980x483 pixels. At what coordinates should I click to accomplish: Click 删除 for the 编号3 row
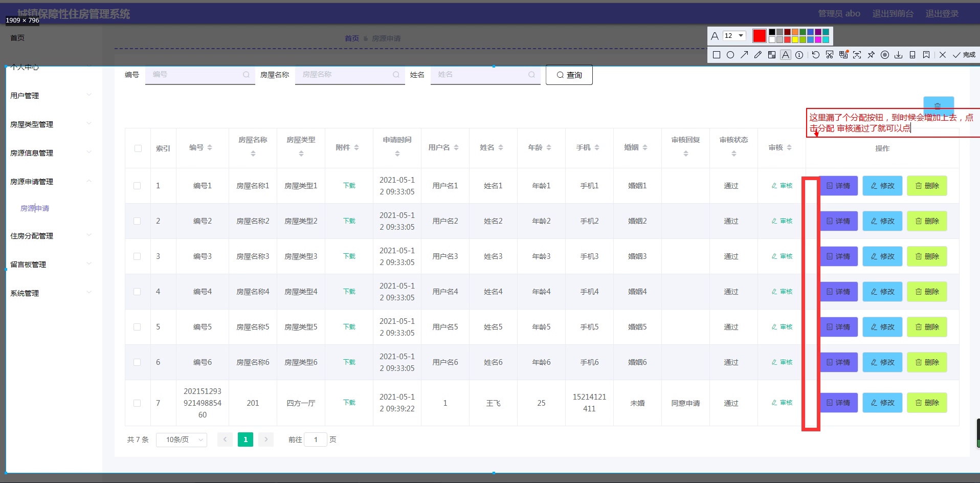[927, 256]
